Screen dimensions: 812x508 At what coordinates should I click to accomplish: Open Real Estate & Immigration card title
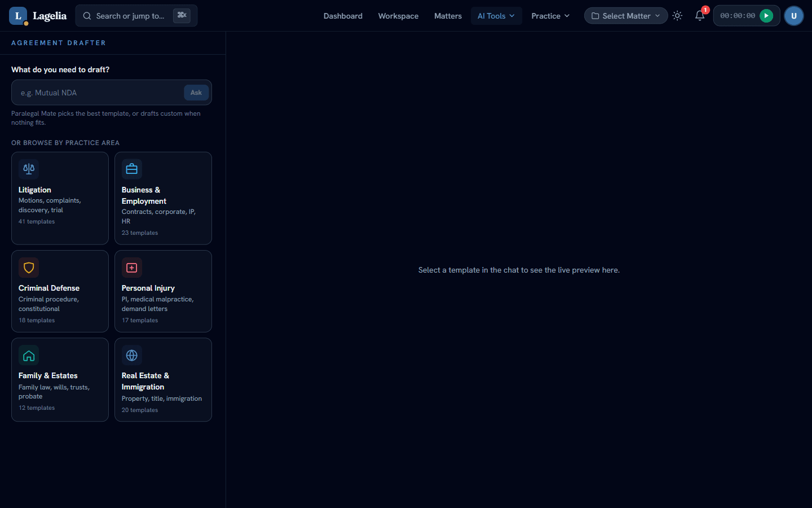[x=145, y=381]
